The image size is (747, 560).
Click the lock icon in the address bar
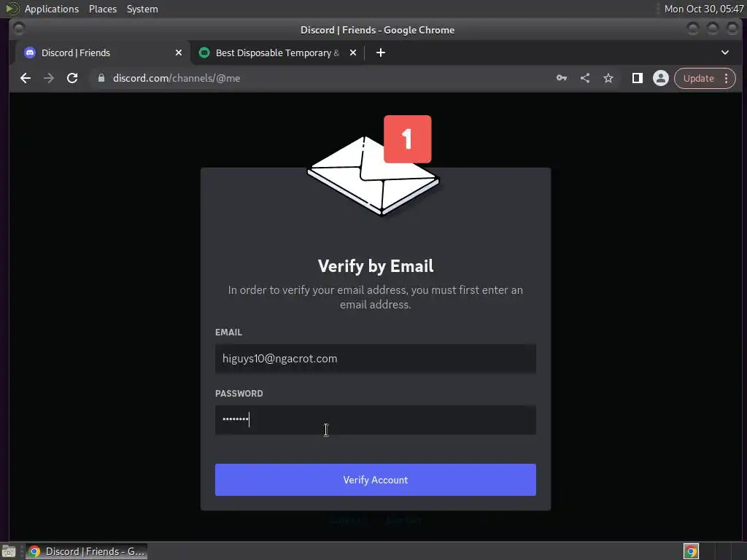coord(101,78)
